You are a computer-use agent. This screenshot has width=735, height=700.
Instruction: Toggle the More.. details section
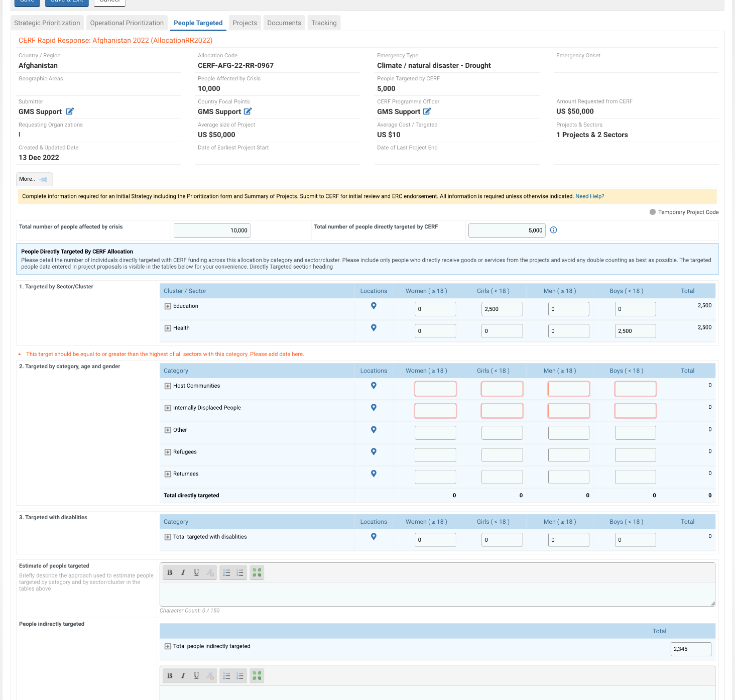(x=27, y=179)
